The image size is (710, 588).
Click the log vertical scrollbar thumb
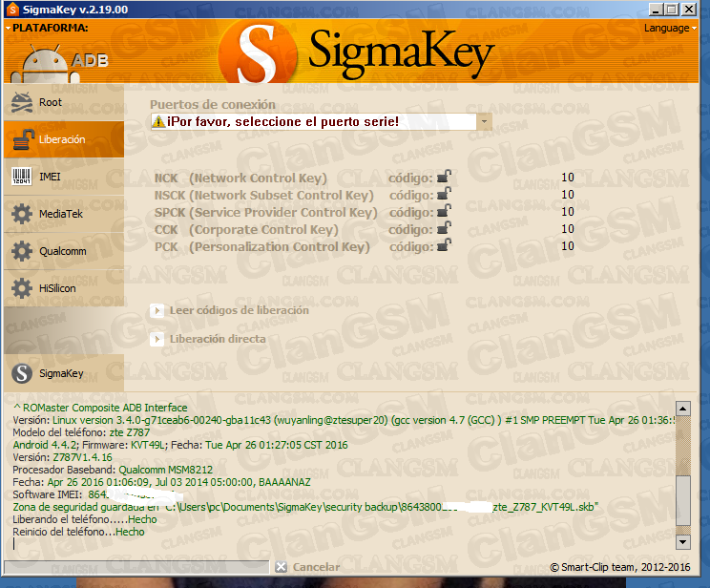coord(683,500)
